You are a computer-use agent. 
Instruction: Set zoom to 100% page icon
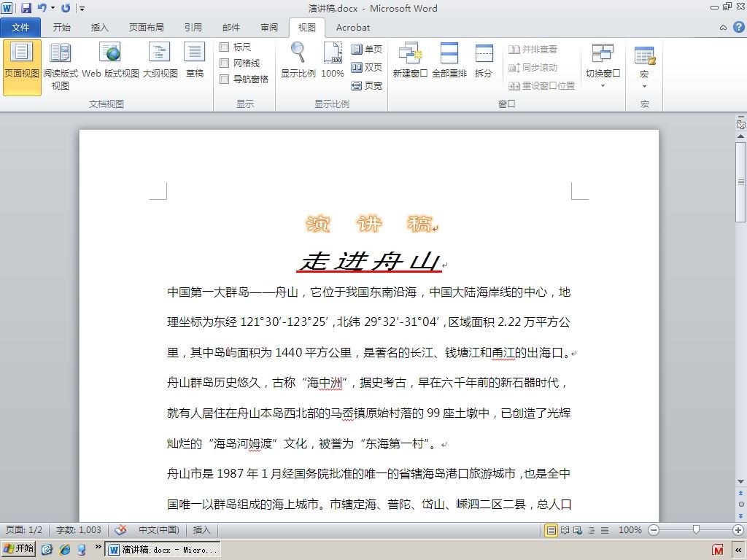click(333, 60)
